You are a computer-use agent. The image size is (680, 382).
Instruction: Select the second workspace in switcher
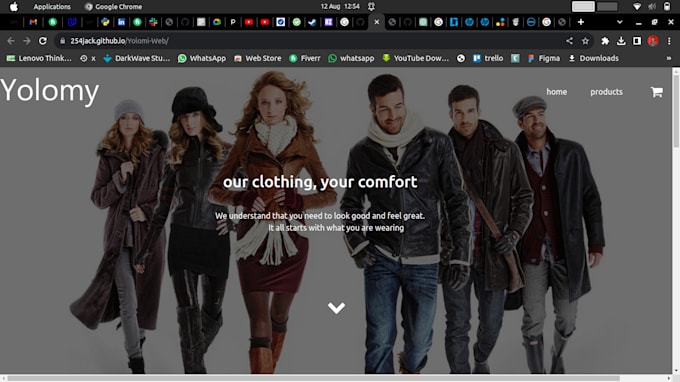pyautogui.click(x=607, y=7)
